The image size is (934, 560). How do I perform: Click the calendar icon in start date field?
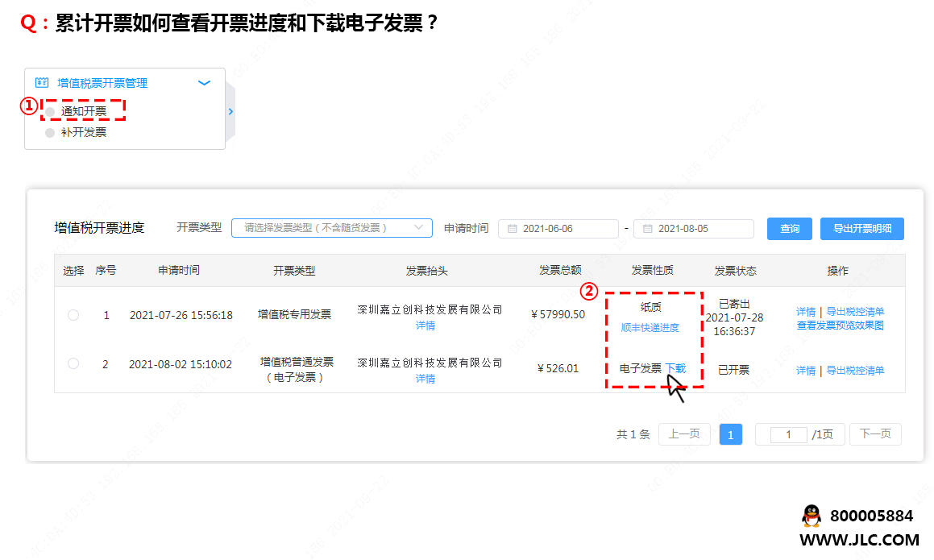click(x=512, y=229)
